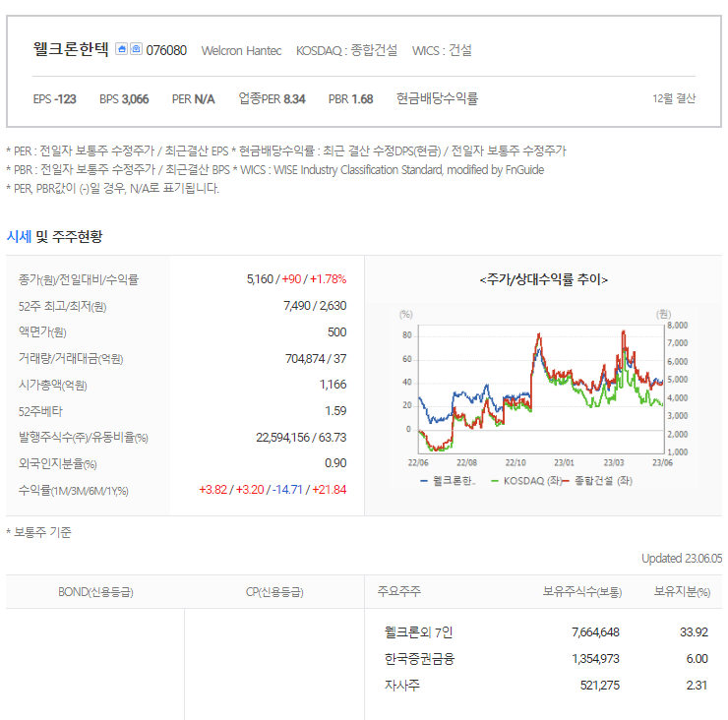Click WICS : 건설 classification text

[442, 50]
